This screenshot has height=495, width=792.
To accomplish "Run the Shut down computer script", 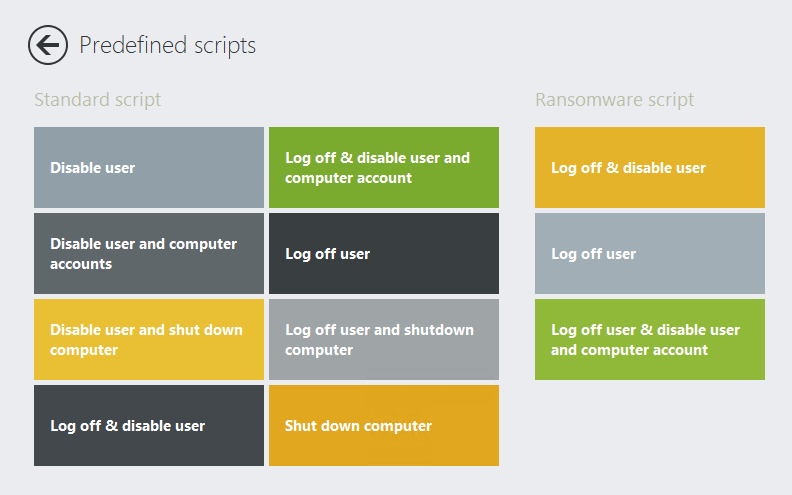I will coord(384,426).
